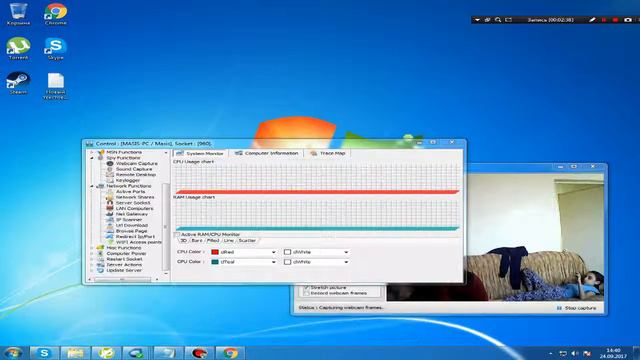Open the Chrome desktop shortcut
The height and width of the screenshot is (360, 640).
(x=56, y=14)
